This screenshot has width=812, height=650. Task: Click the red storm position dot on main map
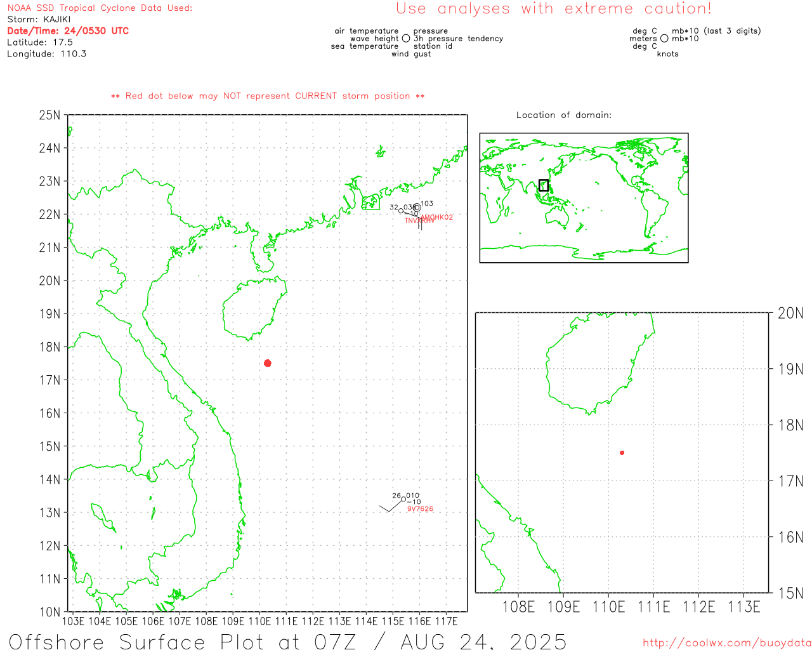click(268, 363)
